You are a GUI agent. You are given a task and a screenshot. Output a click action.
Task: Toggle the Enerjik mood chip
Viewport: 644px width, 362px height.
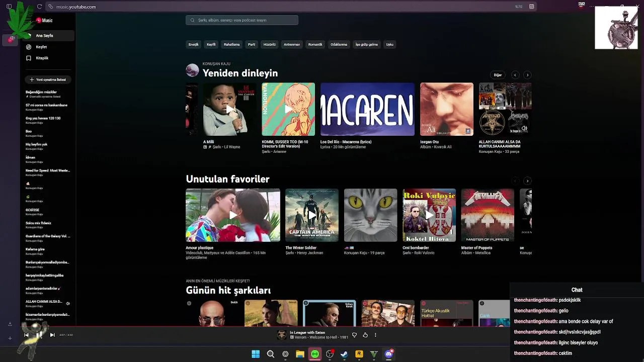pyautogui.click(x=194, y=44)
